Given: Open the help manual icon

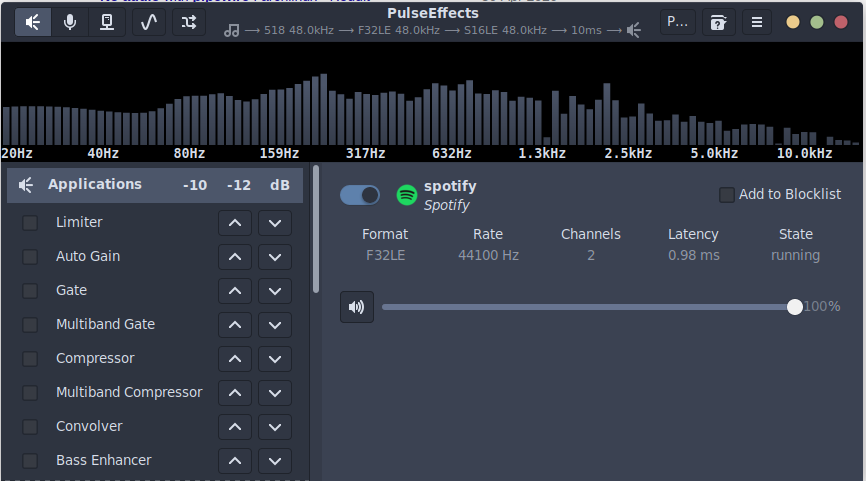Looking at the screenshot, I should 718,22.
